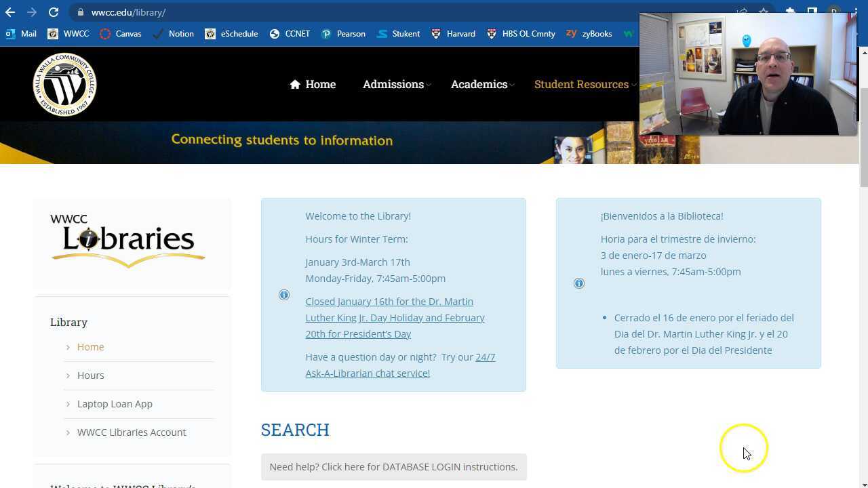Open the HBS OL Cmnty bookmark
Image resolution: width=868 pixels, height=488 pixels.
coord(521,33)
